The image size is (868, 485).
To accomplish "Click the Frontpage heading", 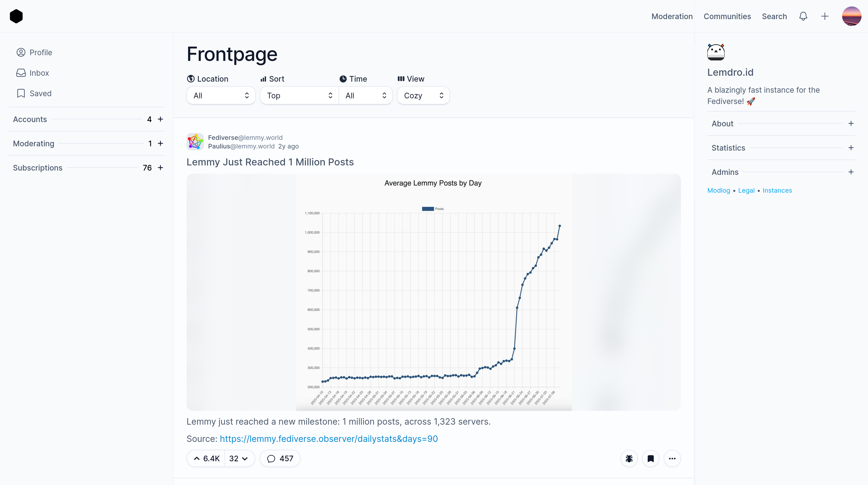I will coord(232,54).
